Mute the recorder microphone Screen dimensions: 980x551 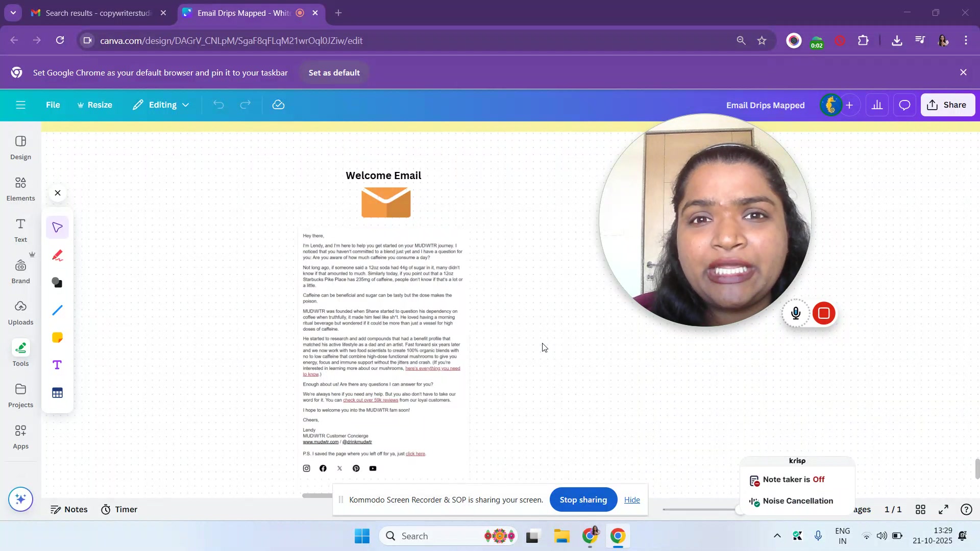(796, 313)
